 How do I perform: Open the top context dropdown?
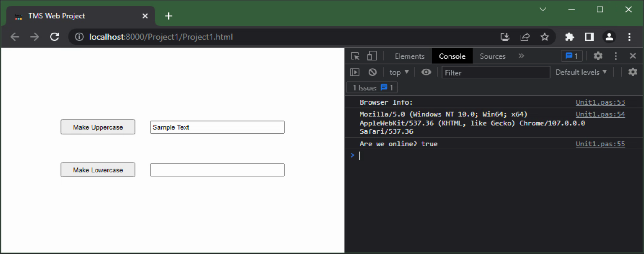pyautogui.click(x=399, y=72)
